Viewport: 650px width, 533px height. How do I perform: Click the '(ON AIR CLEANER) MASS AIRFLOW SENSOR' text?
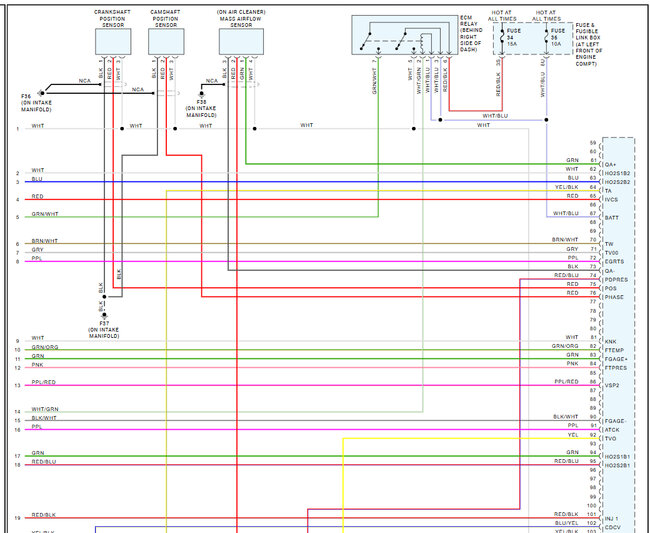(x=241, y=19)
